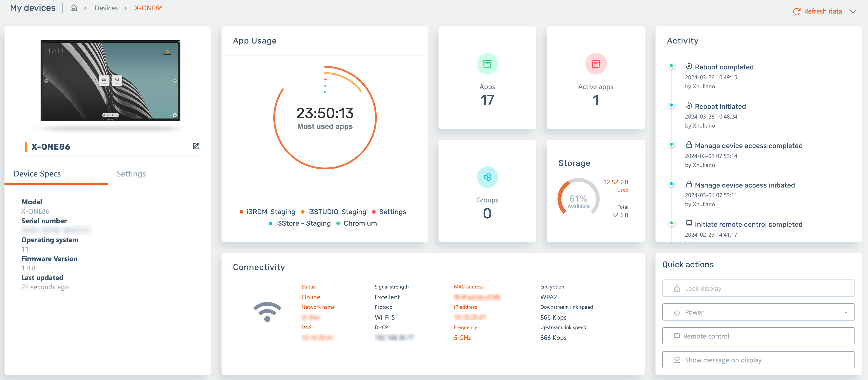
Task: Click the device screen preview thumbnail
Action: 110,80
